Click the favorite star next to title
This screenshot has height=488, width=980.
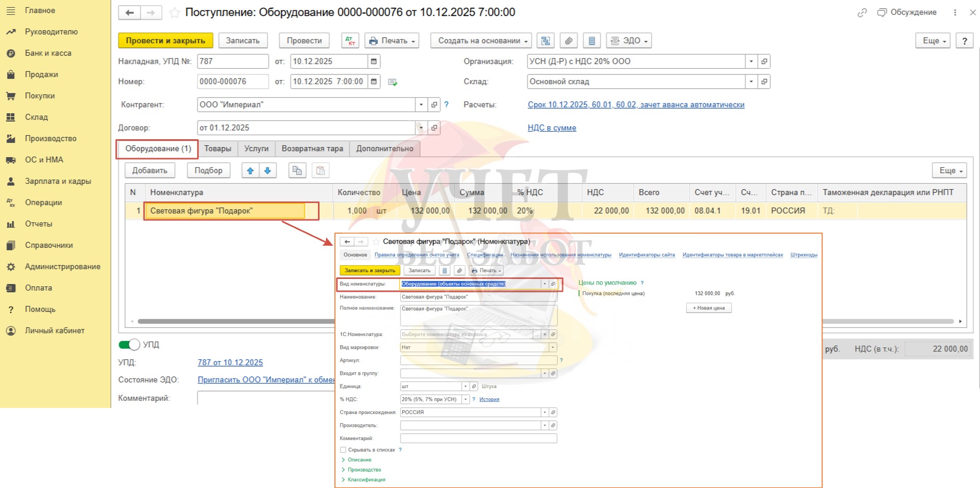pyautogui.click(x=175, y=13)
